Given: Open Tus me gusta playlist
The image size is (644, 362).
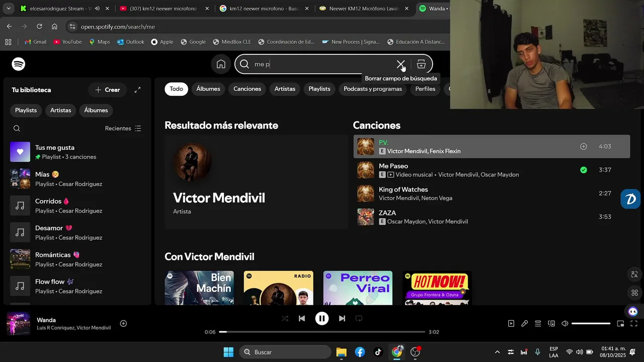Looking at the screenshot, I should (77, 152).
